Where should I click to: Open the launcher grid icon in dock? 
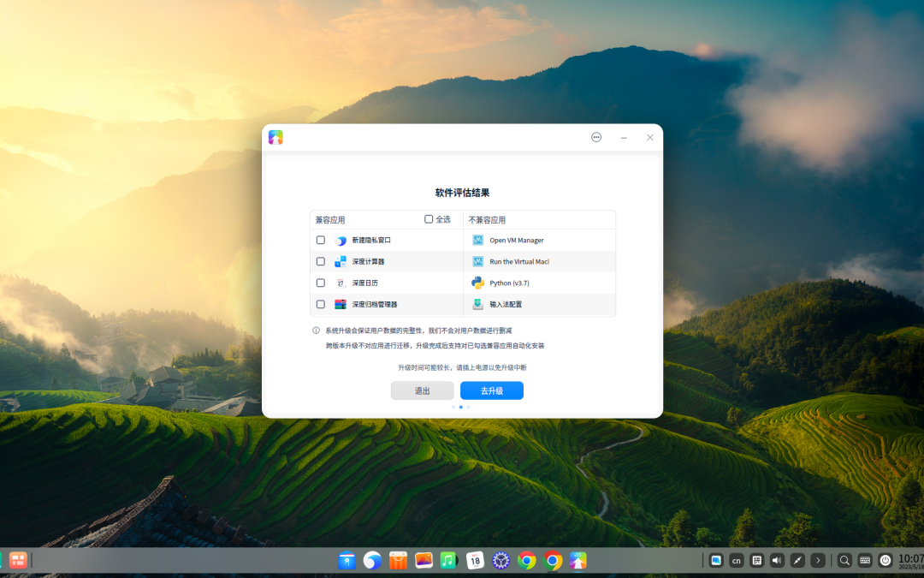pyautogui.click(x=18, y=560)
